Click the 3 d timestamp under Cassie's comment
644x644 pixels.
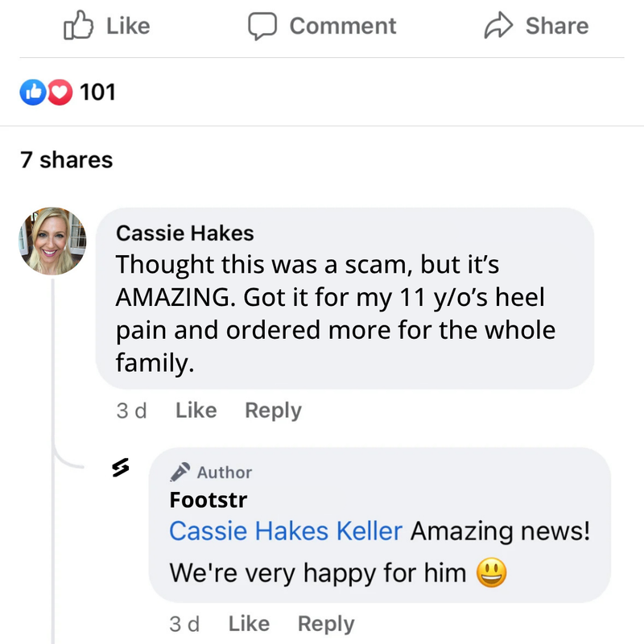click(132, 411)
